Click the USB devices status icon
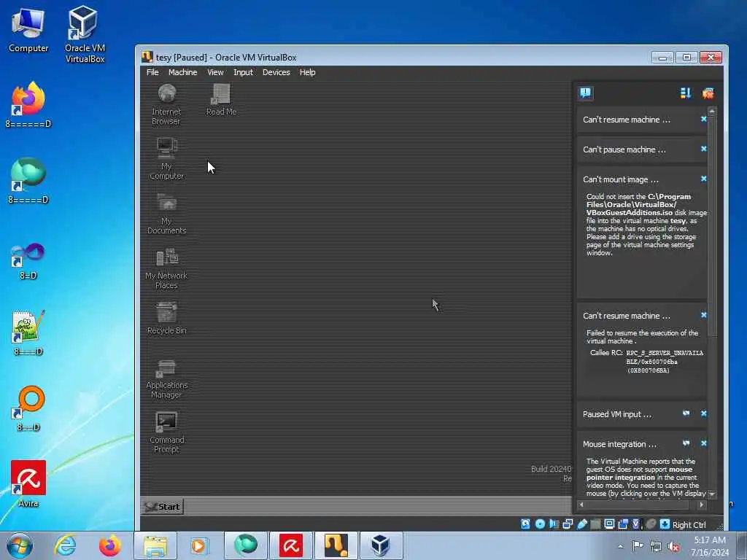Screen dimensions: 747x560 click(x=581, y=524)
